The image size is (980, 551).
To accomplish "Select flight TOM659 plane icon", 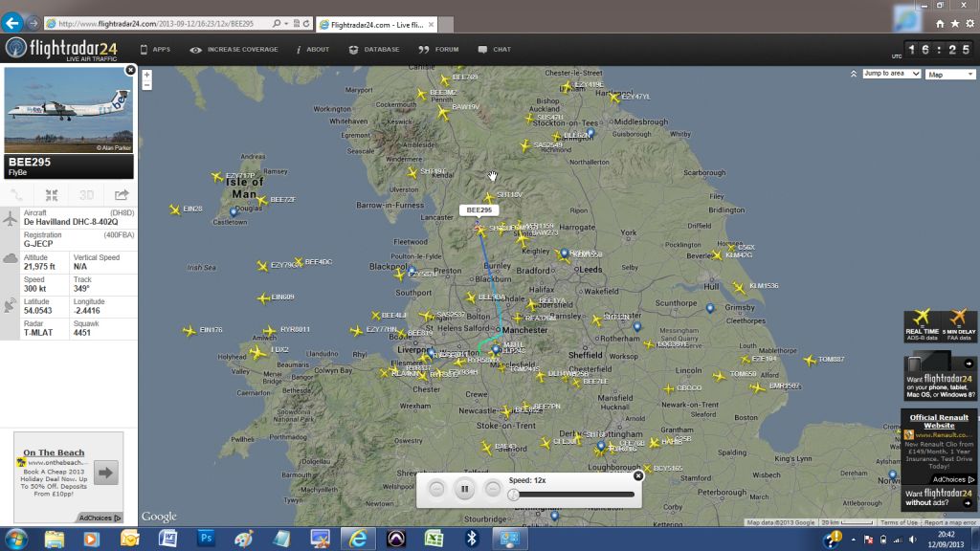I will (x=720, y=376).
